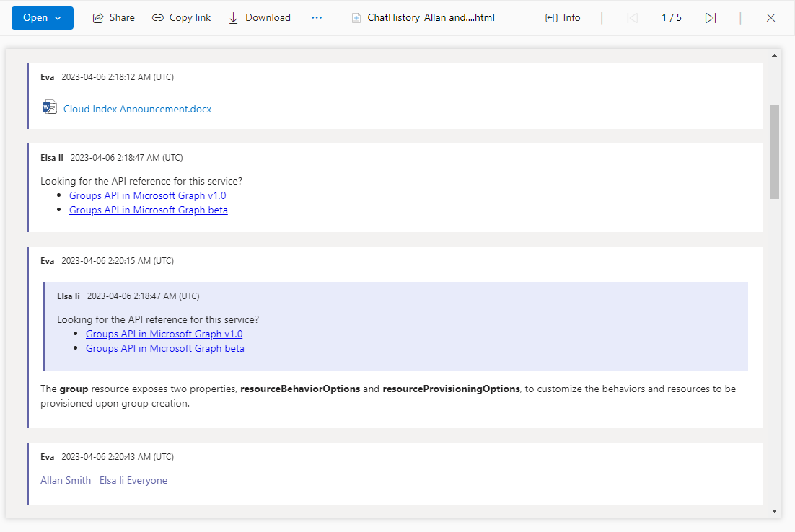Click the 1 / 5 file counter
This screenshot has width=795, height=532.
pos(672,18)
